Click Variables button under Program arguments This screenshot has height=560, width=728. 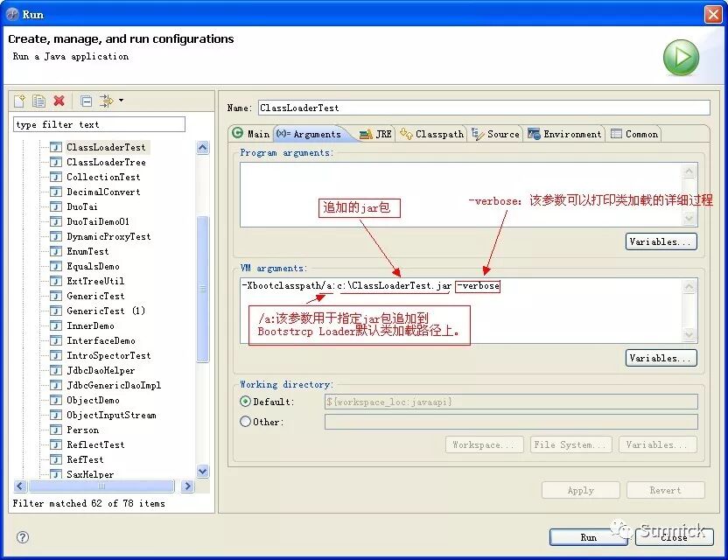(661, 241)
